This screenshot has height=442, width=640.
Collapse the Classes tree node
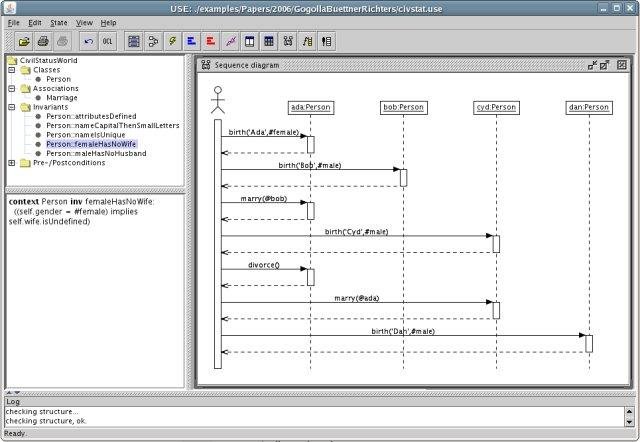tap(12, 70)
